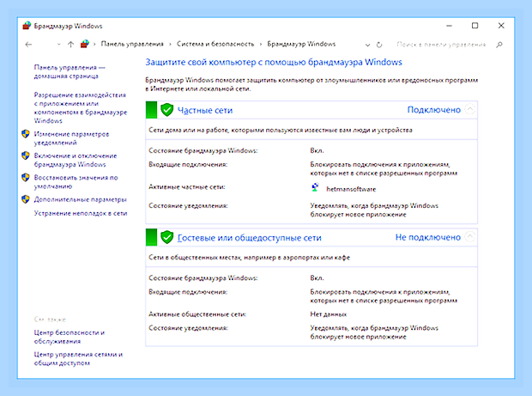Close the Брандмауэр Windows window
532x396 pixels.
tap(501, 26)
